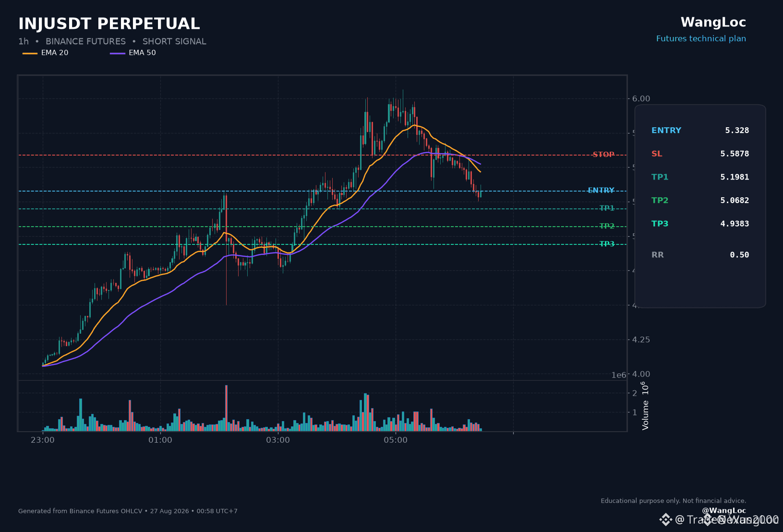
Task: Select the TP3 label in the plan panel
Action: [x=660, y=224]
